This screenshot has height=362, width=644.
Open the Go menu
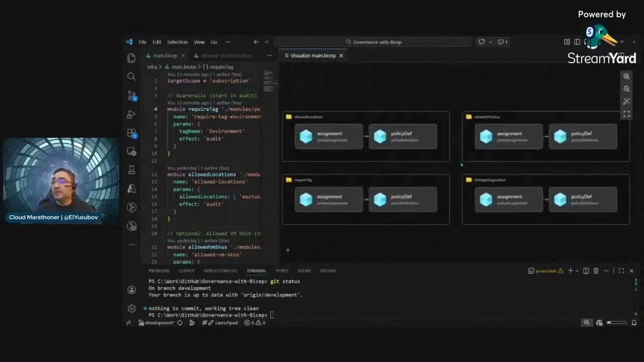coord(214,42)
